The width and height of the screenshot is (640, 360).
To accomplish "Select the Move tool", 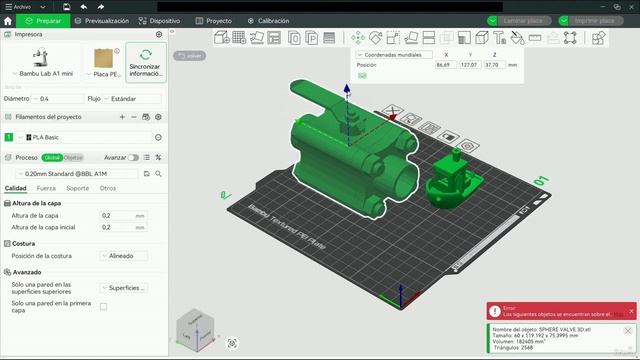I will click(x=358, y=38).
